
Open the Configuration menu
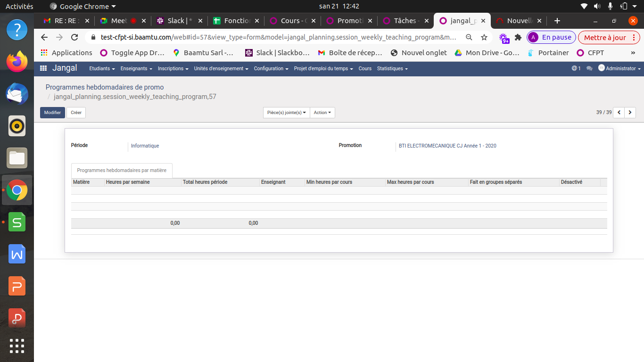(x=271, y=68)
